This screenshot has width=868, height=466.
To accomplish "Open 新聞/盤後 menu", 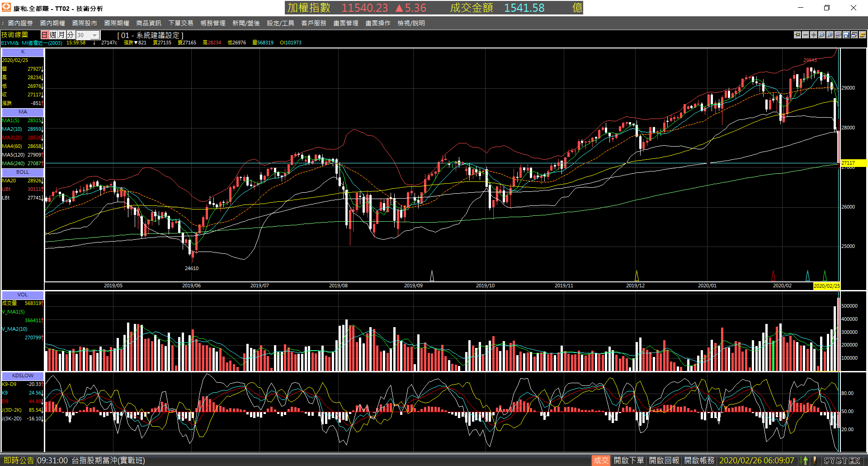I will (246, 23).
